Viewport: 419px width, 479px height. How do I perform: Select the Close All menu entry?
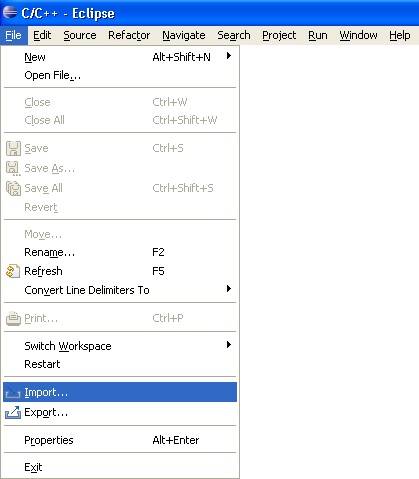coord(120,120)
